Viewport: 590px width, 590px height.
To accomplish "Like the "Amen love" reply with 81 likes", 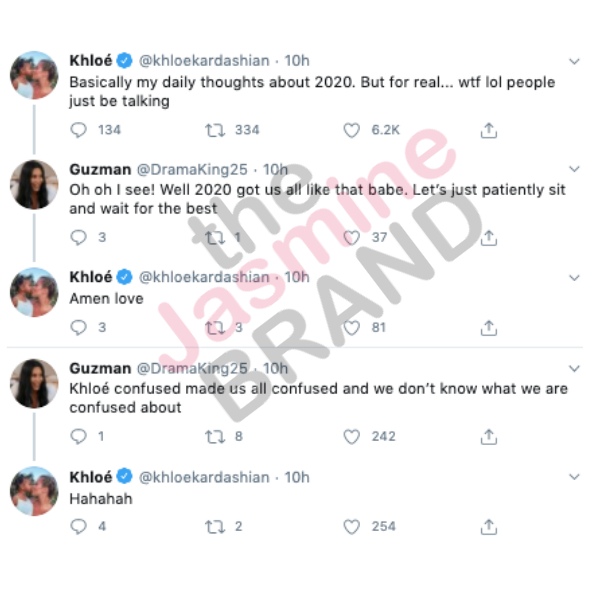I will pos(351,328).
